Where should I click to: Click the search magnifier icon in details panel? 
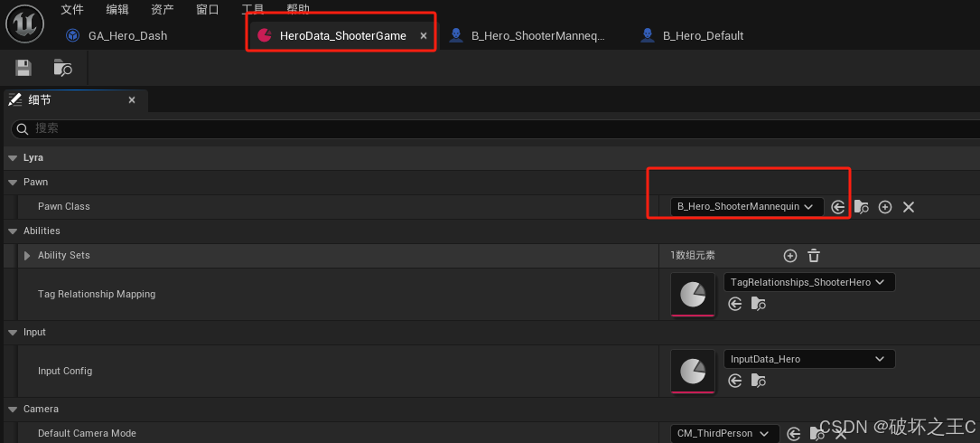click(x=23, y=129)
